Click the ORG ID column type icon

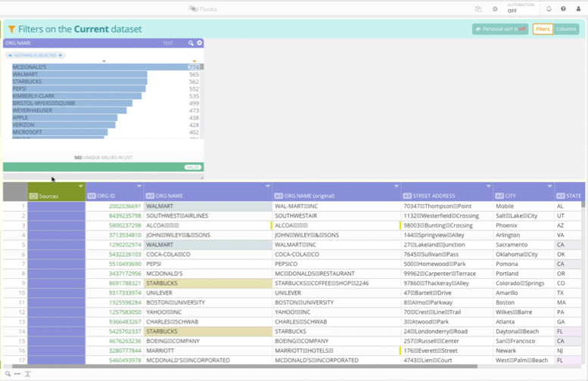[92, 196]
